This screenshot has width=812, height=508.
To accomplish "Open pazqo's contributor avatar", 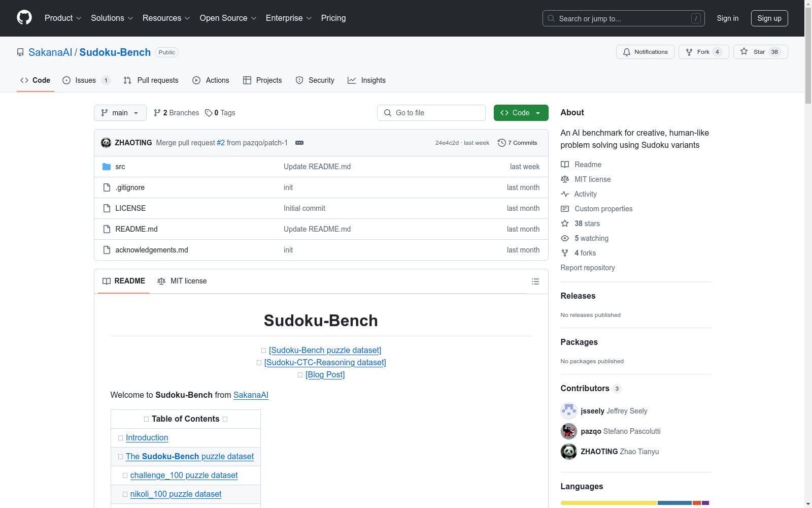I will pos(569,431).
